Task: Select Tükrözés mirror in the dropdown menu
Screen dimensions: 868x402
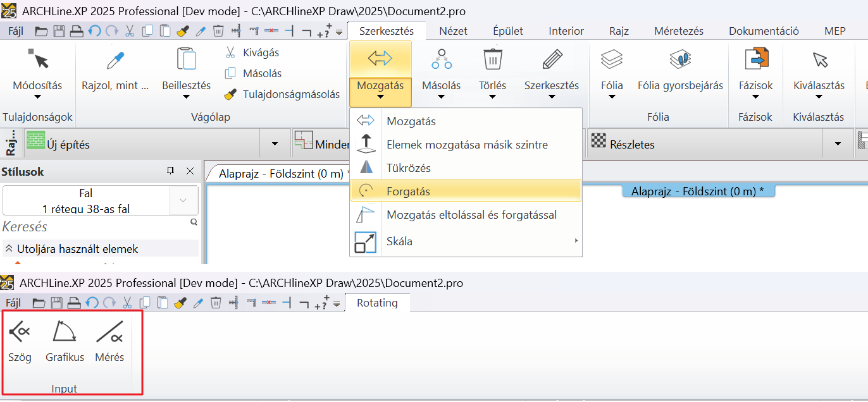Action: pos(409,168)
